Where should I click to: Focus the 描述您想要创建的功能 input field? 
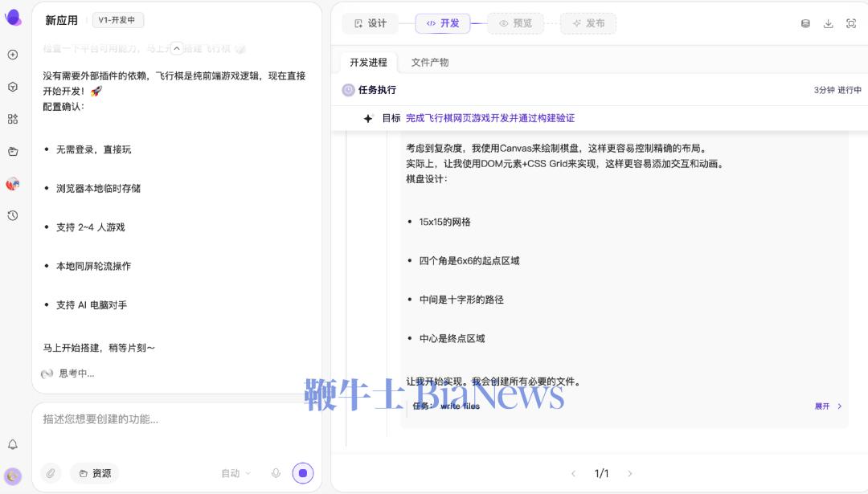tap(177, 419)
